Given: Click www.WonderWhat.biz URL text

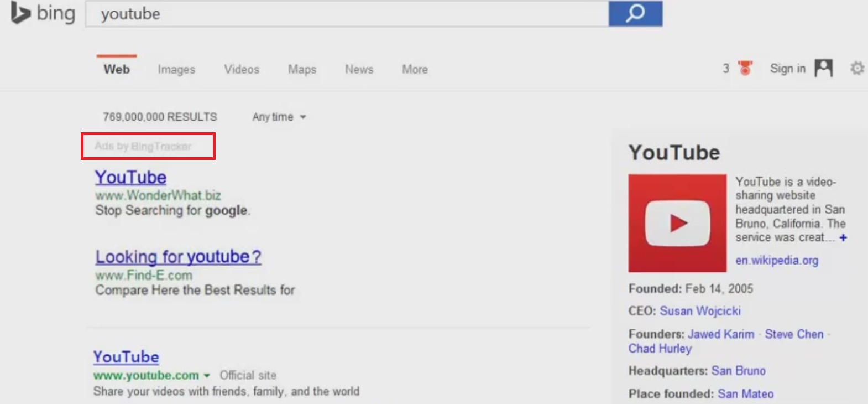Looking at the screenshot, I should [158, 195].
